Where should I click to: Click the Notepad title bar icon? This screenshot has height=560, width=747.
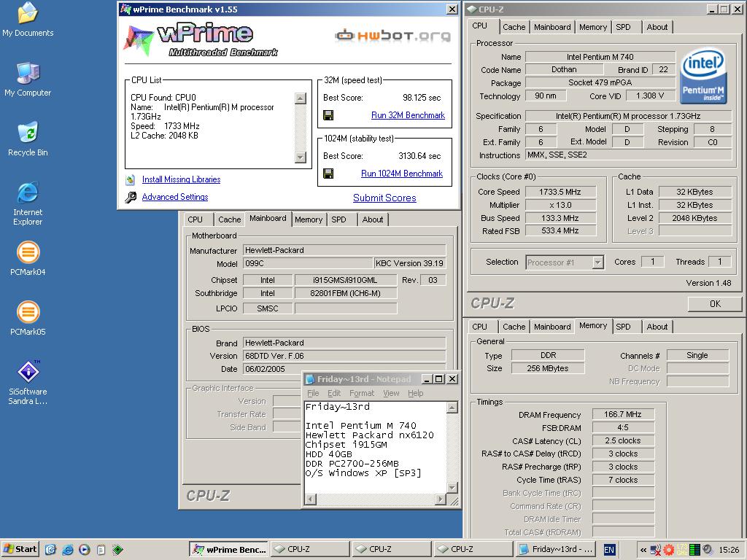(x=310, y=379)
